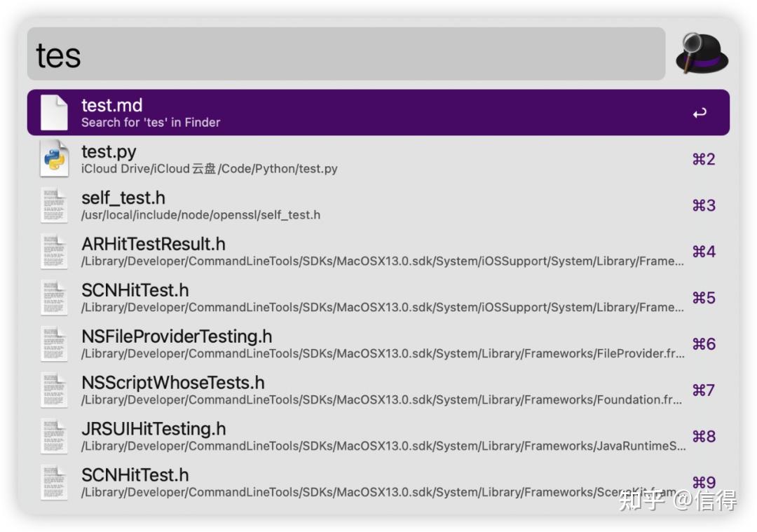Focus the search field containing 'tes'
The width and height of the screenshot is (757, 532).
[346, 54]
